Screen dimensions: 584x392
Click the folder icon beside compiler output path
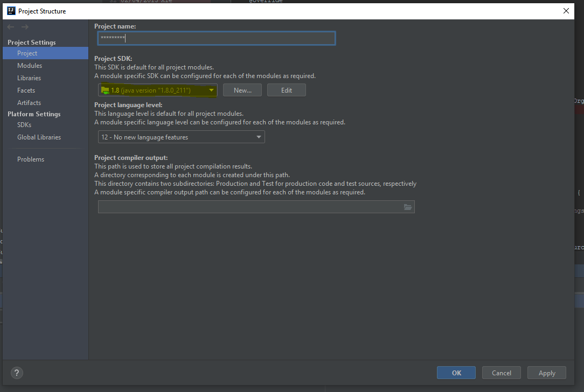[408, 206]
